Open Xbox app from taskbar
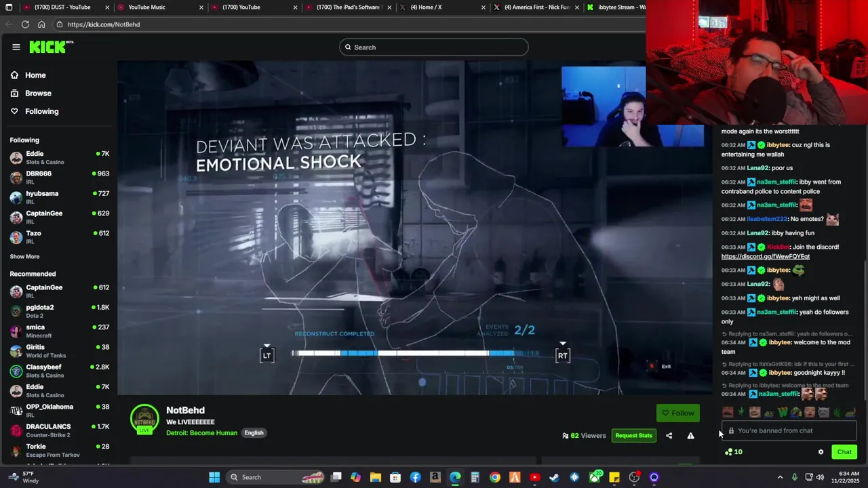This screenshot has width=868, height=488. (595, 477)
